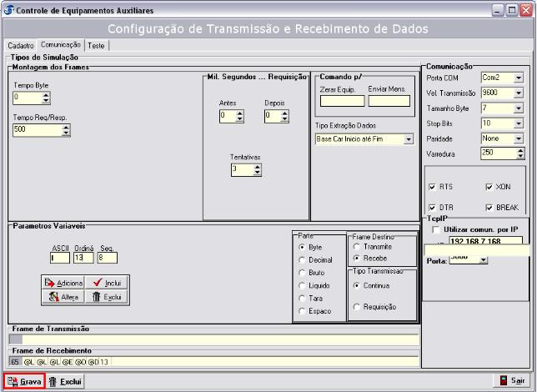Increase the Tentativas spinner value
Image resolution: width=537 pixels, height=392 pixels.
coord(257,167)
